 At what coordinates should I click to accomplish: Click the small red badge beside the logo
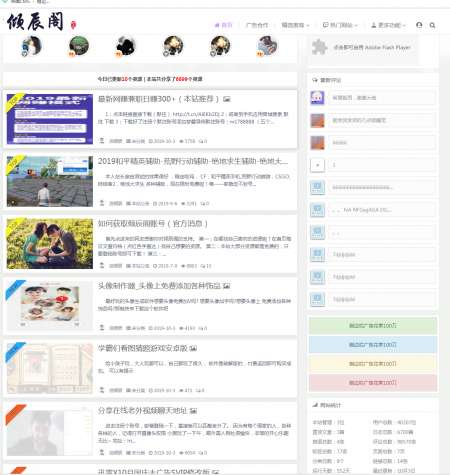tap(74, 25)
